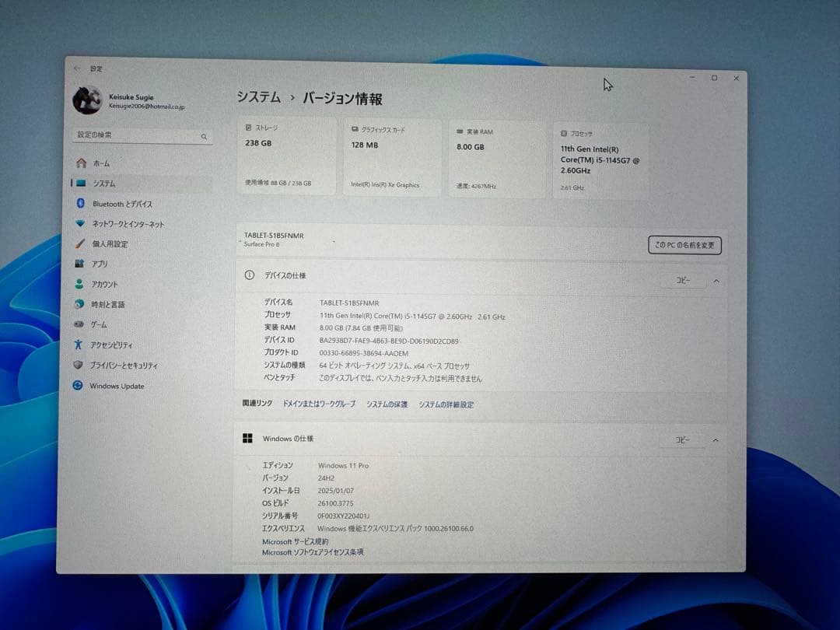Open the Bluetooth とデバイス settings section

pos(123,203)
